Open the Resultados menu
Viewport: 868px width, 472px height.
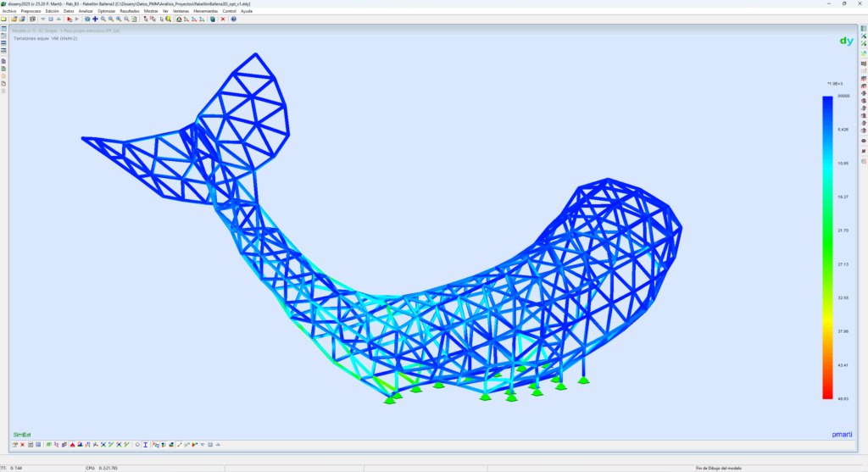pos(130,11)
